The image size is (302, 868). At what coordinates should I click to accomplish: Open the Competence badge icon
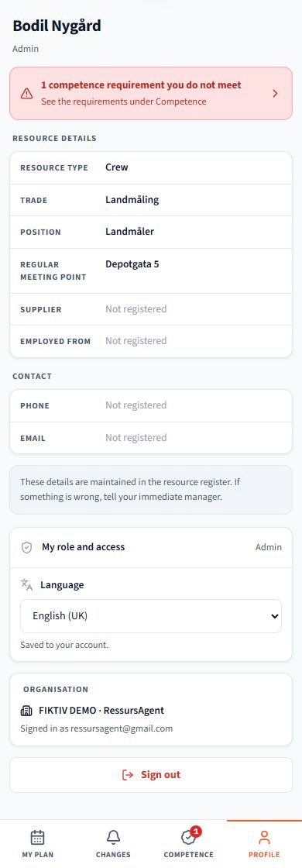point(188,837)
